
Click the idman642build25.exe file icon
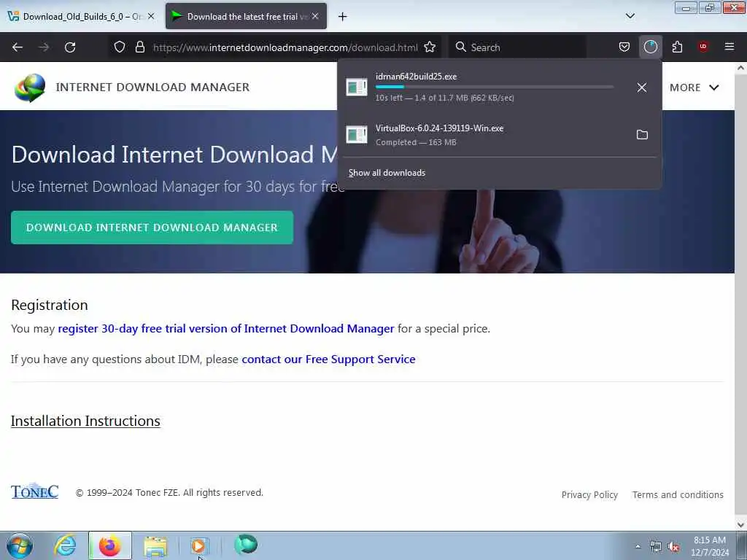(x=357, y=87)
